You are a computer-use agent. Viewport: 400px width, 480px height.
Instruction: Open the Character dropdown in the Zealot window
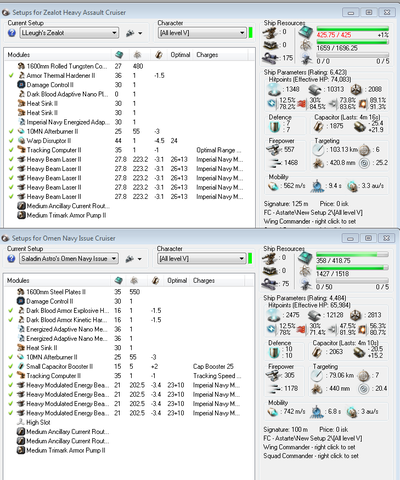click(202, 33)
